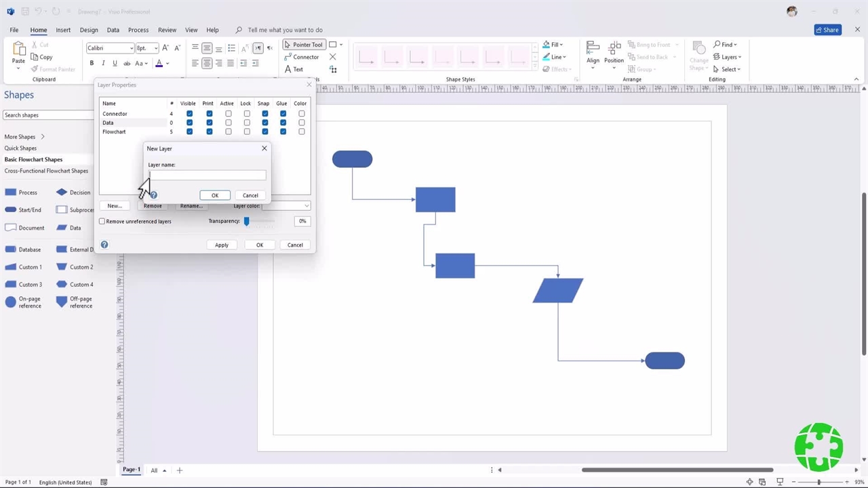Confirm New Layer dialog with OK
868x488 pixels.
[x=215, y=195]
